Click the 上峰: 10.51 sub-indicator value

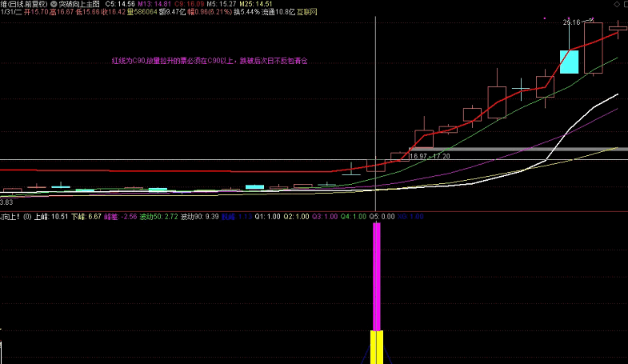tap(51, 217)
